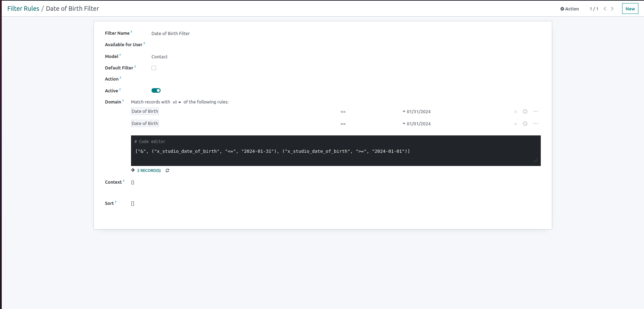Image resolution: width=644 pixels, height=309 pixels.
Task: Edit domain in the code editor
Action: tap(336, 151)
